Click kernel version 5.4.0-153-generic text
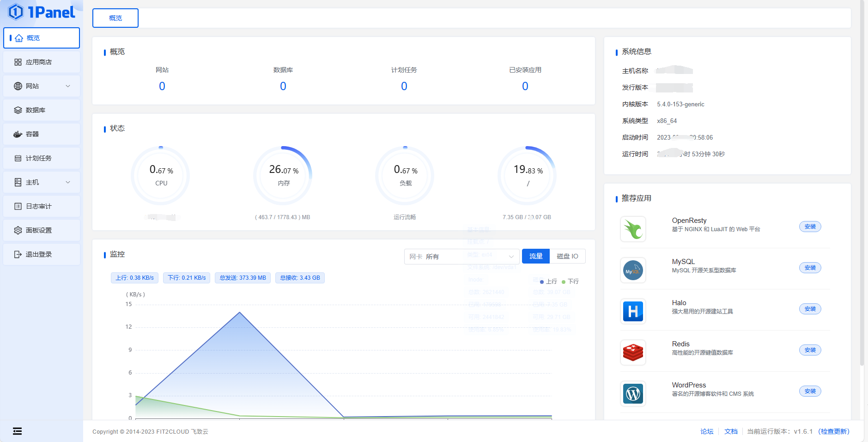868x442 pixels. tap(680, 104)
